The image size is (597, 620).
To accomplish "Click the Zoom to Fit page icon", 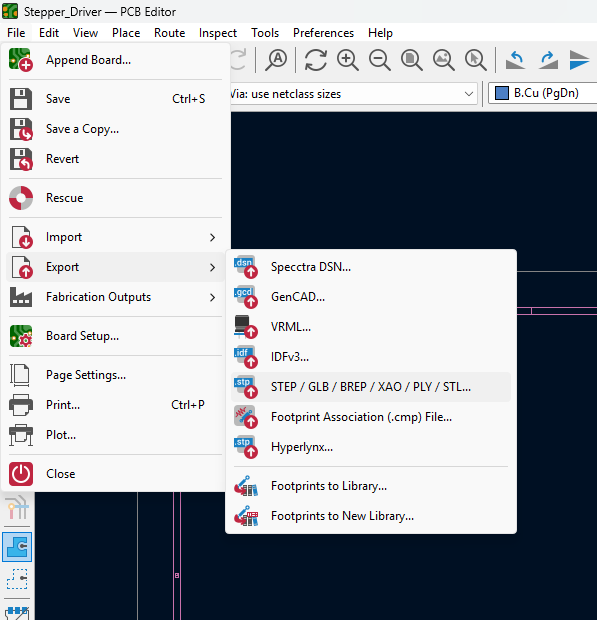I will click(x=412, y=60).
